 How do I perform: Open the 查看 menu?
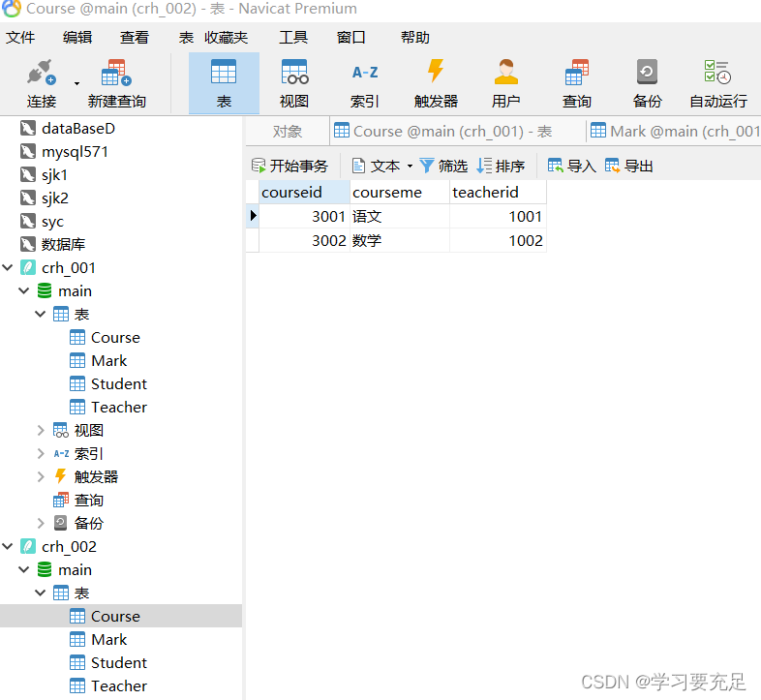pyautogui.click(x=135, y=38)
